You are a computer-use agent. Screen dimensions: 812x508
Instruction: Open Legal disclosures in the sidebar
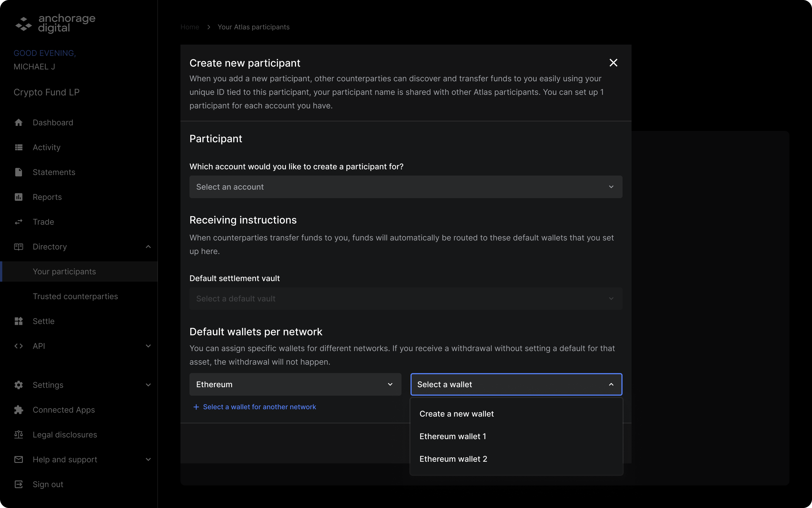point(65,435)
